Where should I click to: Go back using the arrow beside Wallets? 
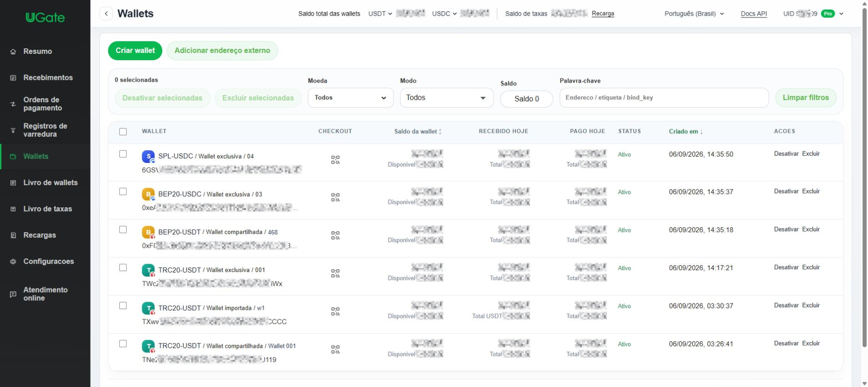point(106,14)
